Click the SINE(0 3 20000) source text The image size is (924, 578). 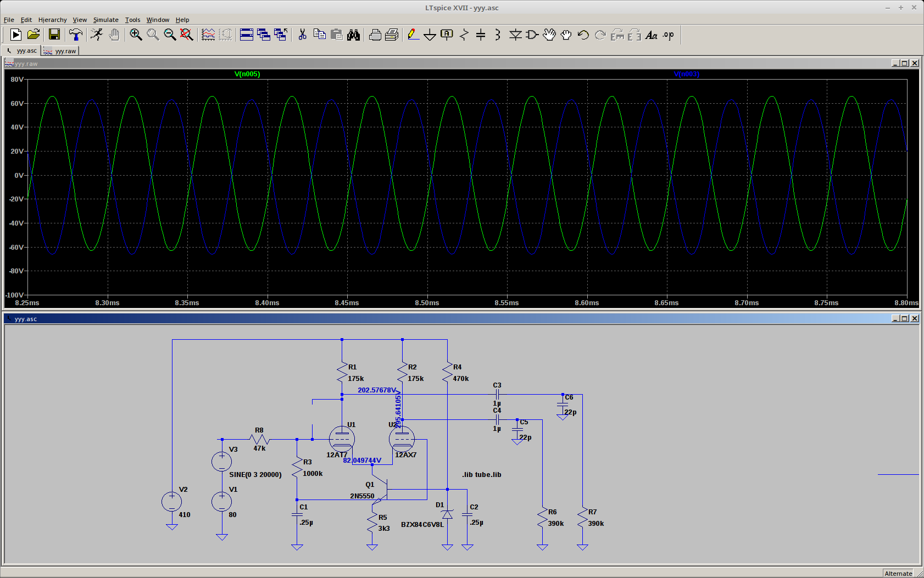[x=255, y=475]
